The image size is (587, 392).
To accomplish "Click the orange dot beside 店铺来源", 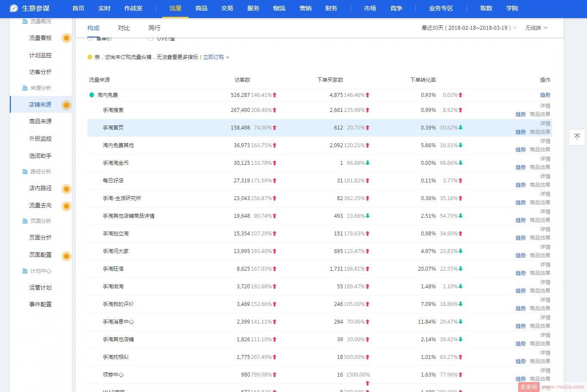I will [66, 105].
